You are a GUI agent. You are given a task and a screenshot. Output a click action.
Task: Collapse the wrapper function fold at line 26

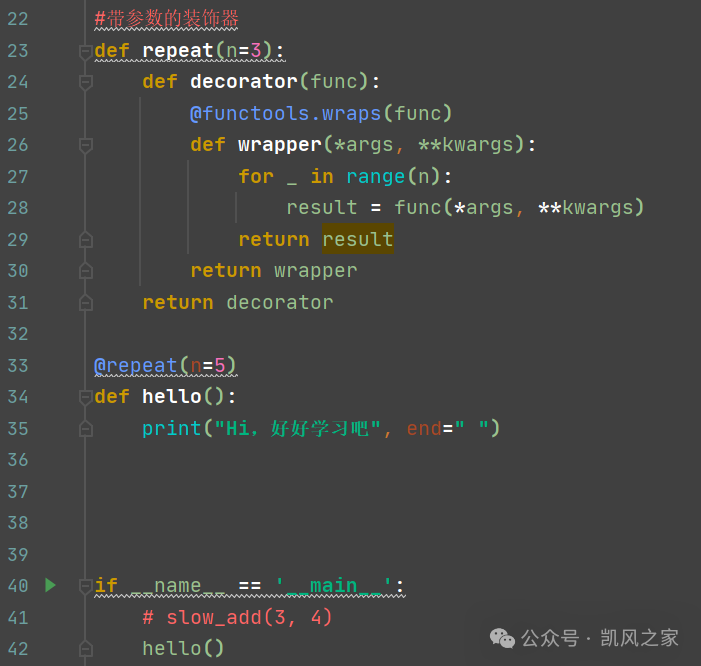pos(85,145)
